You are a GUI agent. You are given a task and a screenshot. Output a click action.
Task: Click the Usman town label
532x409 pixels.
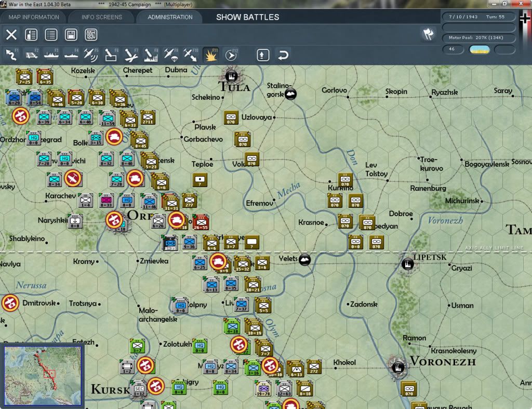462,306
